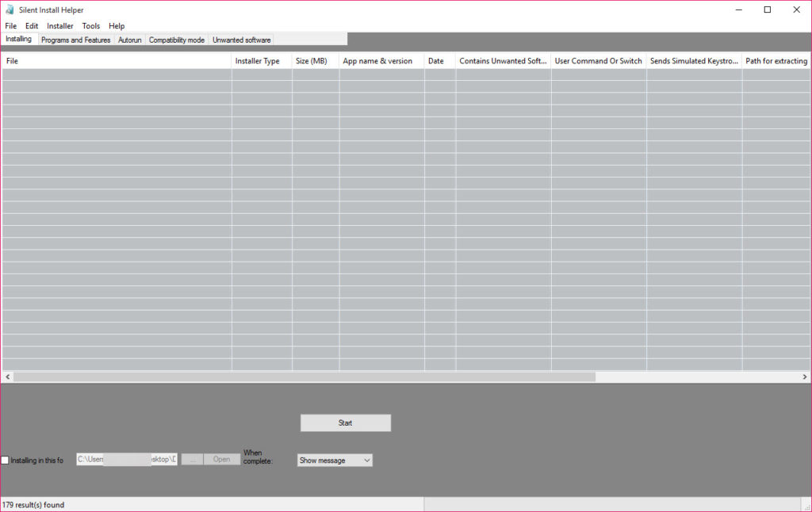Switch to Programs and Features tab
812x512 pixels.
click(x=75, y=40)
